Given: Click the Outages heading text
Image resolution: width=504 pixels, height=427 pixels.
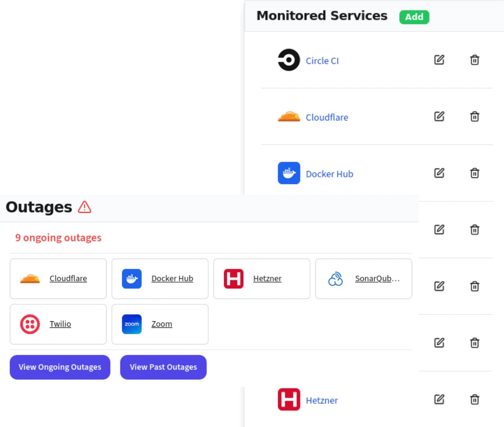Looking at the screenshot, I should click(x=39, y=207).
